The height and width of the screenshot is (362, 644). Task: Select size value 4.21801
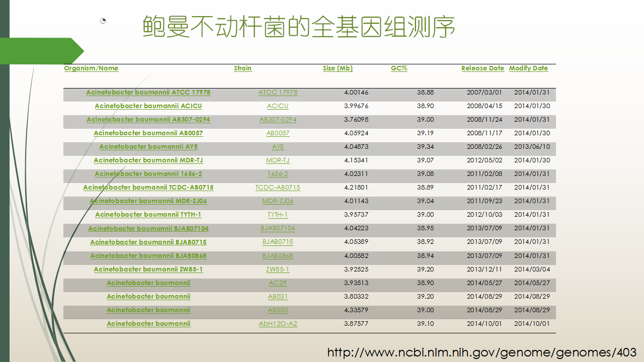(x=356, y=188)
